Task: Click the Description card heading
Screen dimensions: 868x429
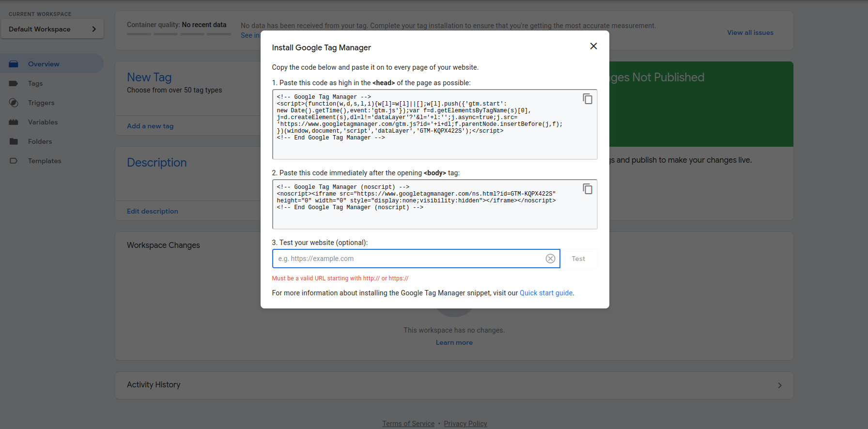Action: (156, 162)
